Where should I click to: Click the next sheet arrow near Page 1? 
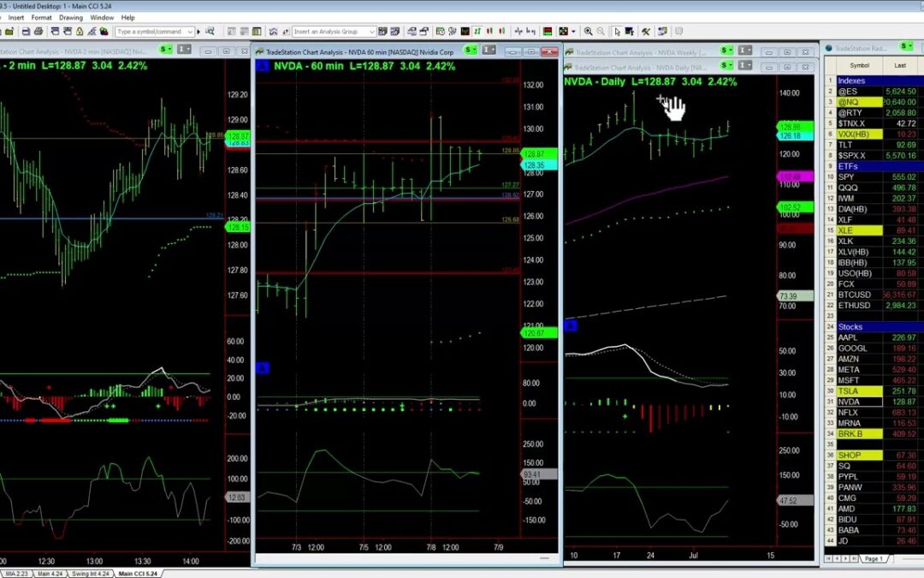coord(846,558)
